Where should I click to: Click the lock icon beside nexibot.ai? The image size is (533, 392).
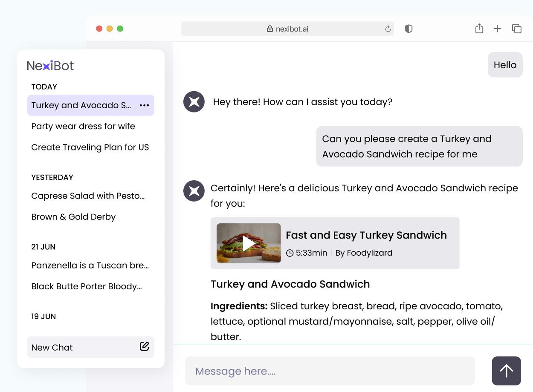[x=269, y=29]
